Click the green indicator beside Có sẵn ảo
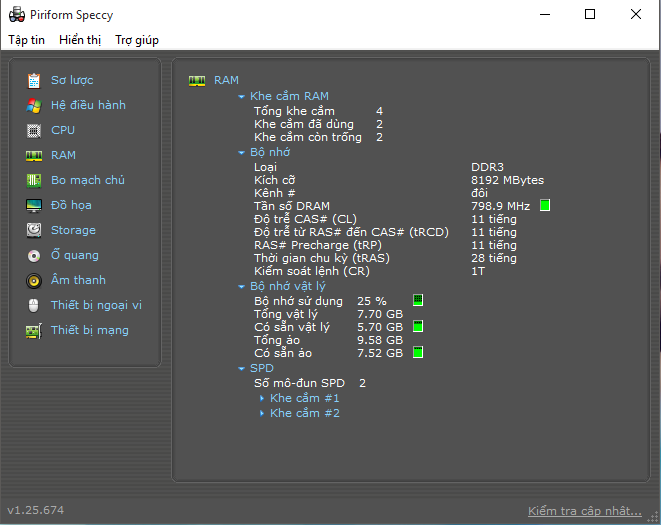Viewport: 661px width, 525px height. pos(418,352)
